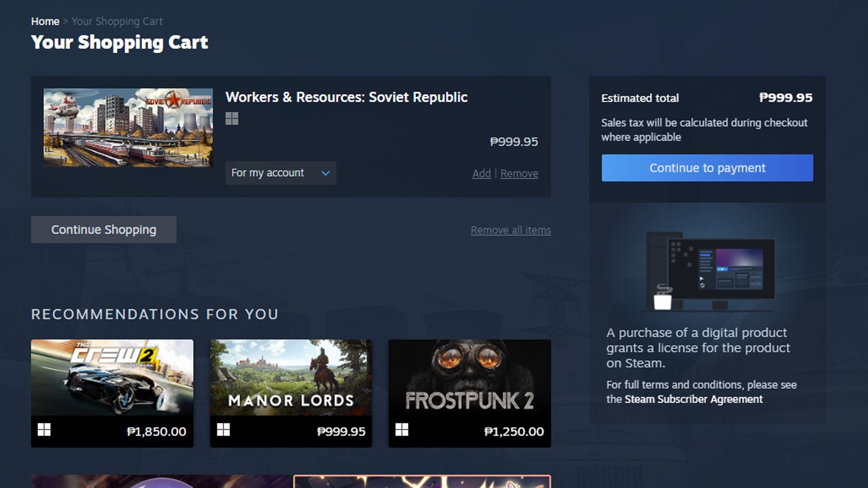Click 'Home' in the breadcrumb
Screen dimensions: 868x488
click(45, 21)
